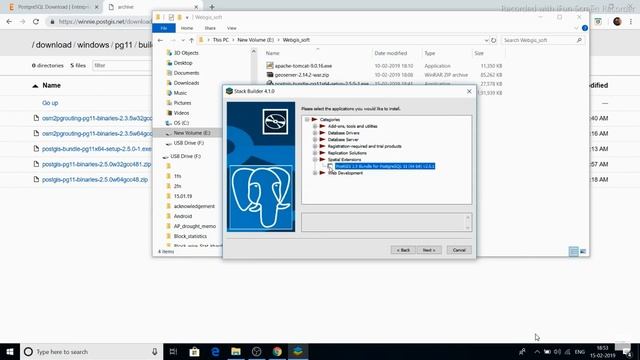640x360 pixels.
Task: Expand Registration-required and trial products
Action: click(x=315, y=146)
